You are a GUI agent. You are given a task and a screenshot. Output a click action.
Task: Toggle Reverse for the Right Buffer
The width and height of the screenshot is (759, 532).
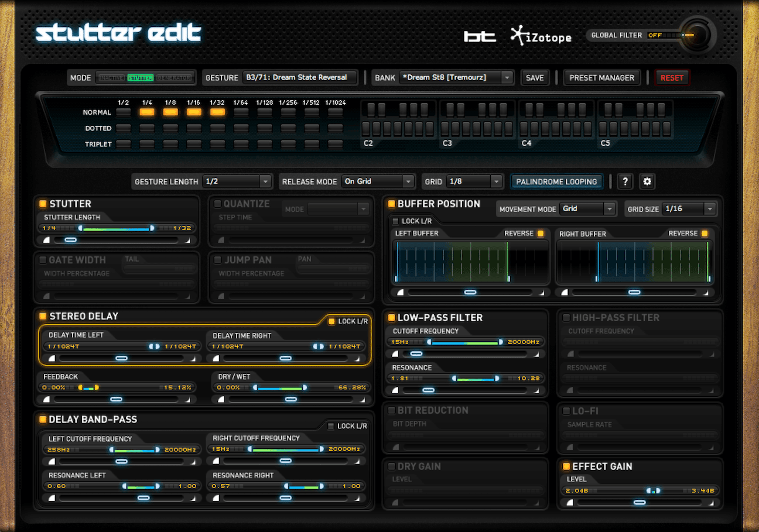(705, 234)
